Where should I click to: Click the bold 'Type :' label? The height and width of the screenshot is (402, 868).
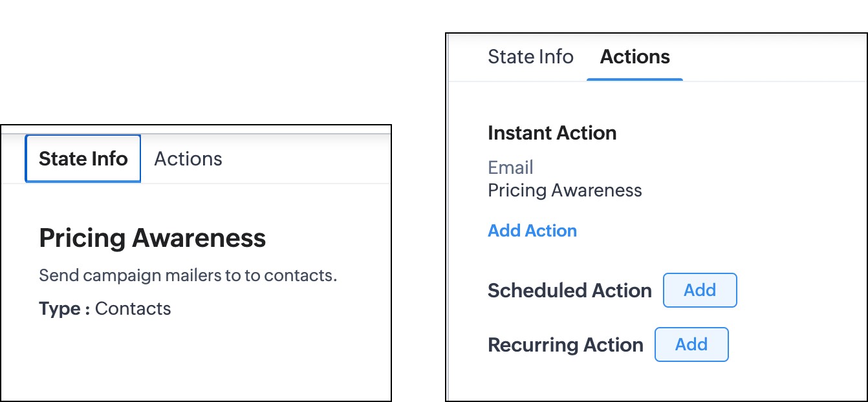pyautogui.click(x=64, y=309)
